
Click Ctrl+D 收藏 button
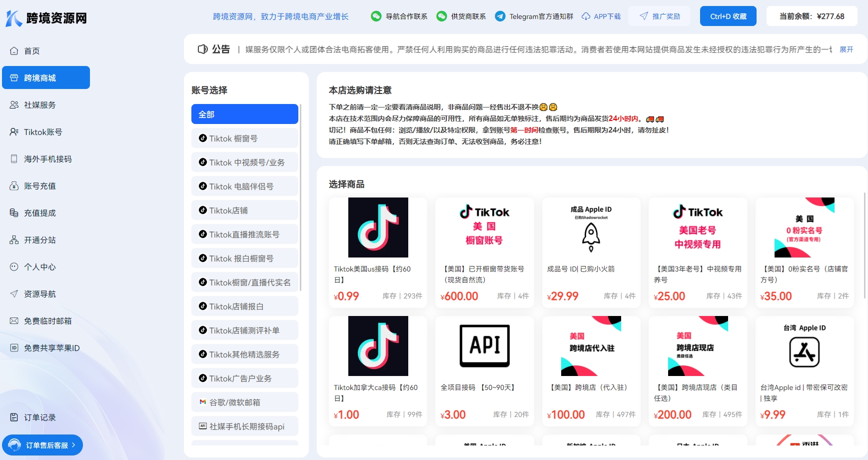coord(728,16)
